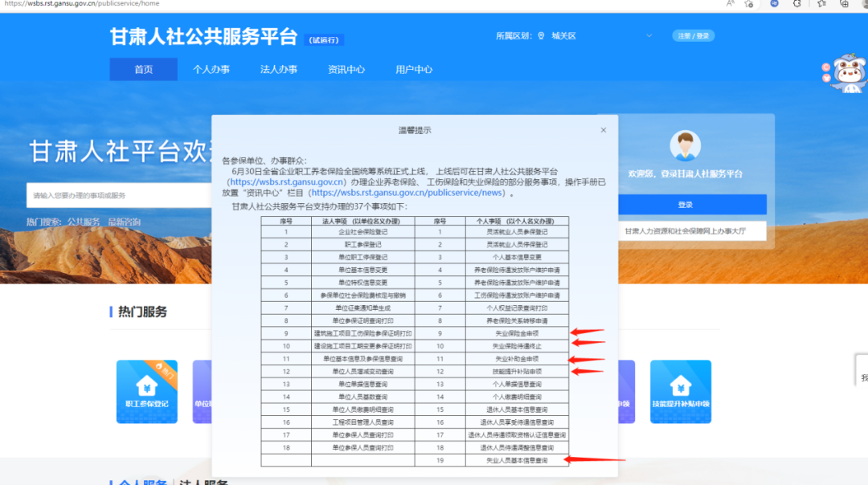Open the 个人办事 menu

pyautogui.click(x=211, y=70)
